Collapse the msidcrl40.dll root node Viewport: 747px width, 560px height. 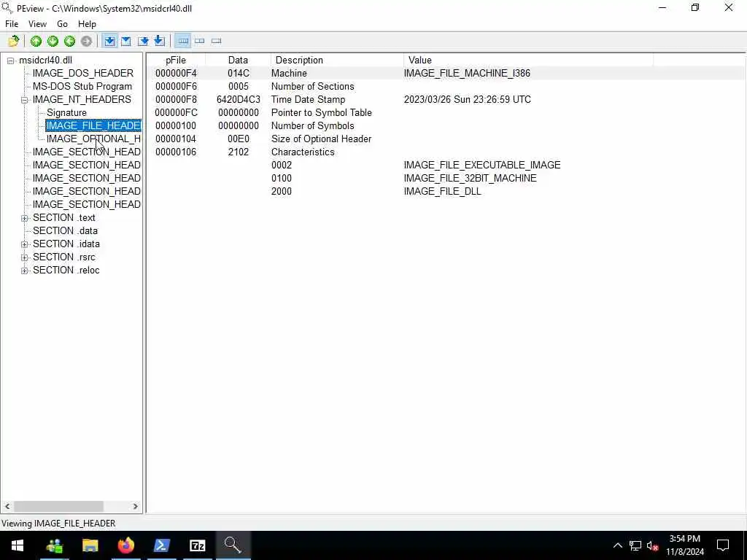pyautogui.click(x=10, y=61)
